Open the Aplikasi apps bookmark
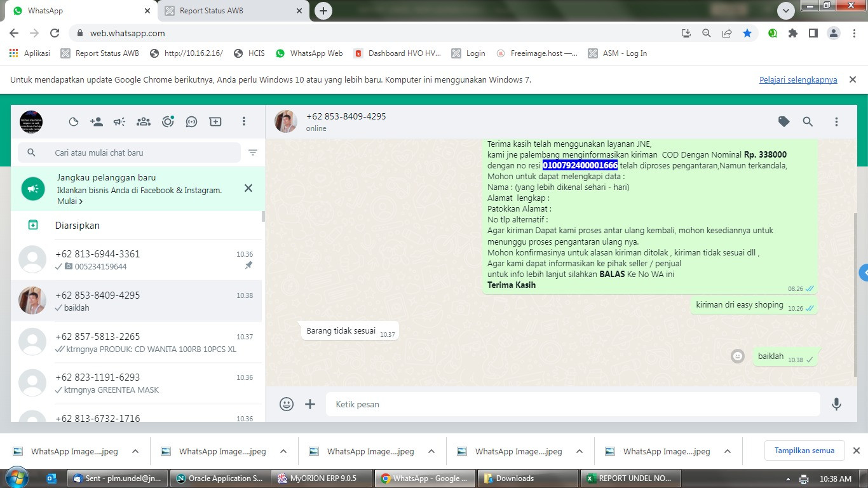The width and height of the screenshot is (868, 488). [30, 53]
